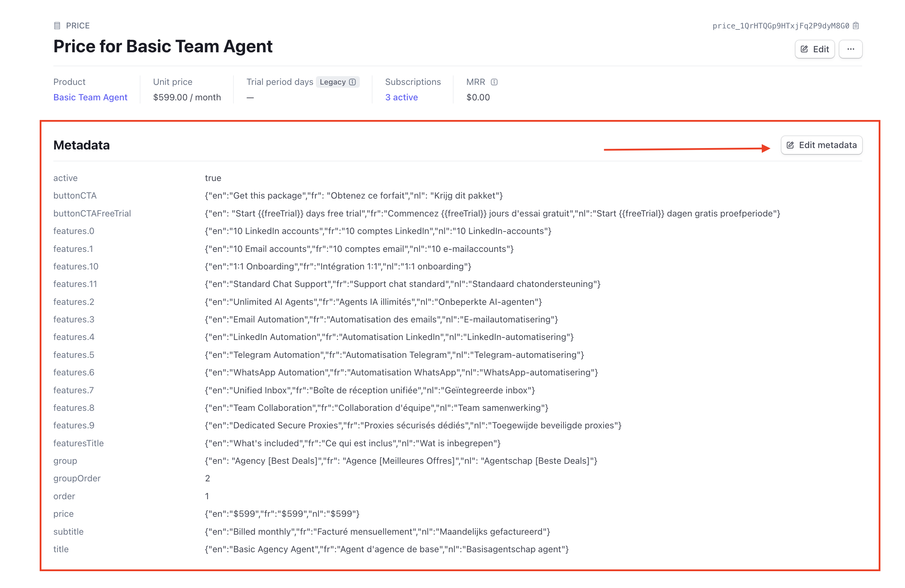Click the features.0 metadata key
Viewport: 905px width, 588px height.
74,231
